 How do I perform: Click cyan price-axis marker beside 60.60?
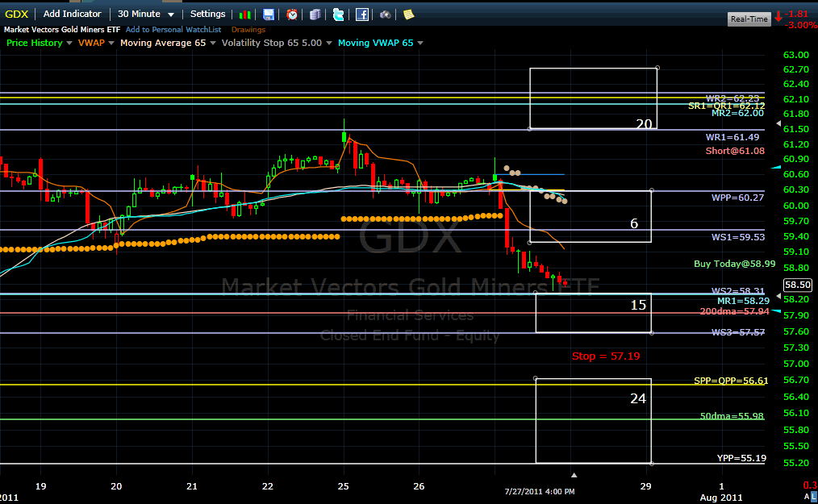776,167
